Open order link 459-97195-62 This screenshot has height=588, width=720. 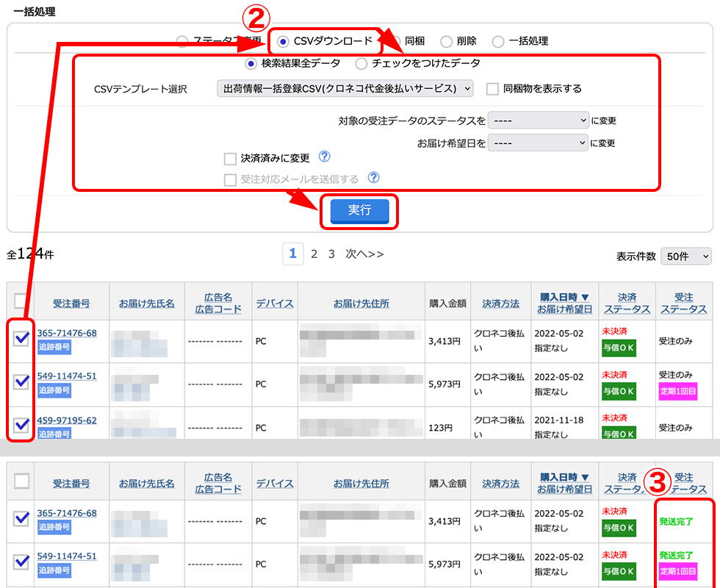click(67, 420)
